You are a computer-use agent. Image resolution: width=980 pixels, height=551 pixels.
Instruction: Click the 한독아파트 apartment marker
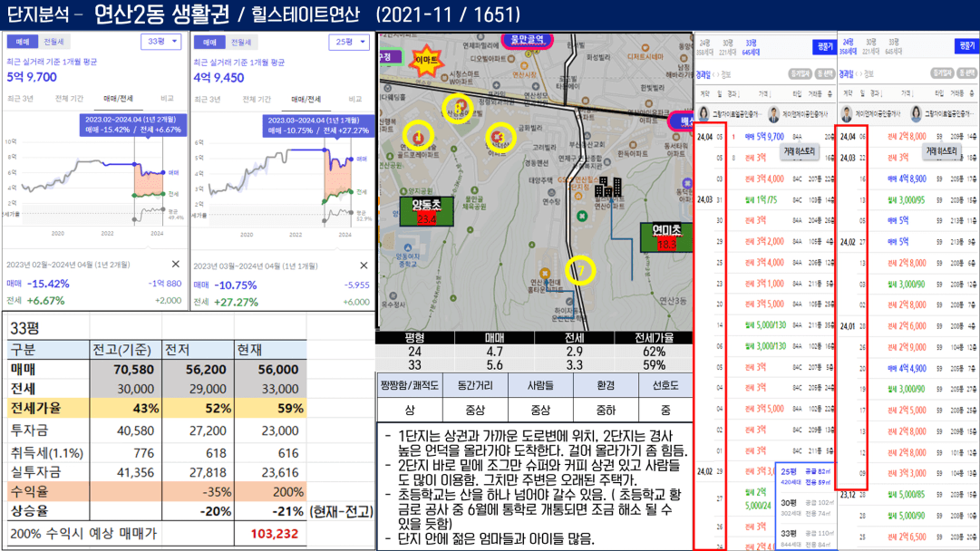coord(633,144)
